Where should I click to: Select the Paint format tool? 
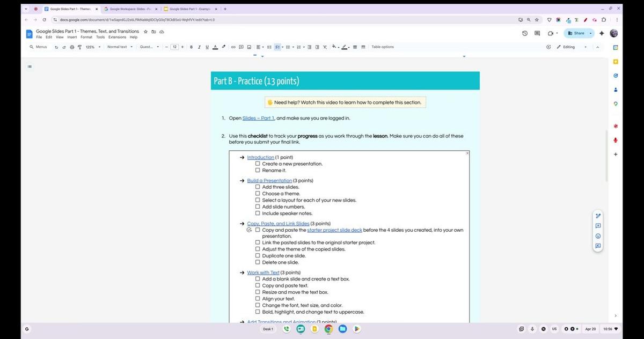coord(79,47)
